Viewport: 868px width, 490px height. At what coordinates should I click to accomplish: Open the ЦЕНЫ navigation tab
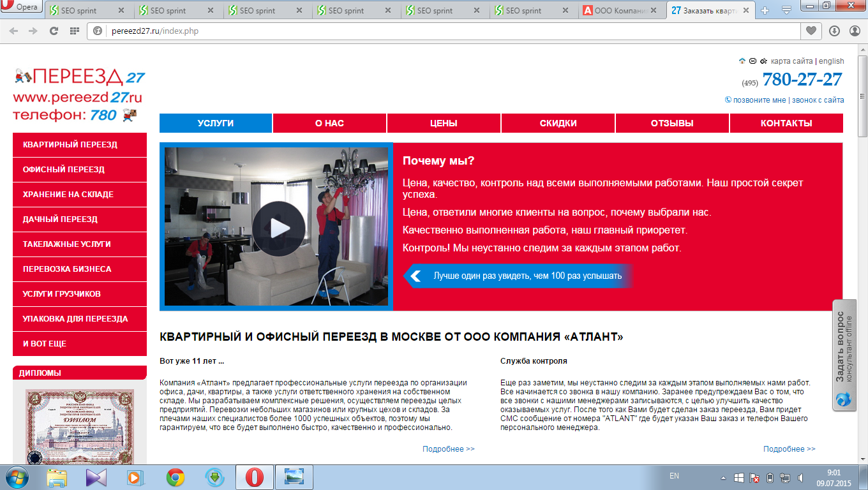point(444,123)
